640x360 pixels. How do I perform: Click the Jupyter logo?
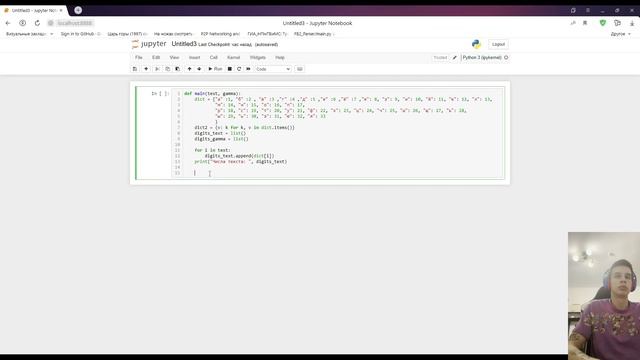[x=149, y=44]
